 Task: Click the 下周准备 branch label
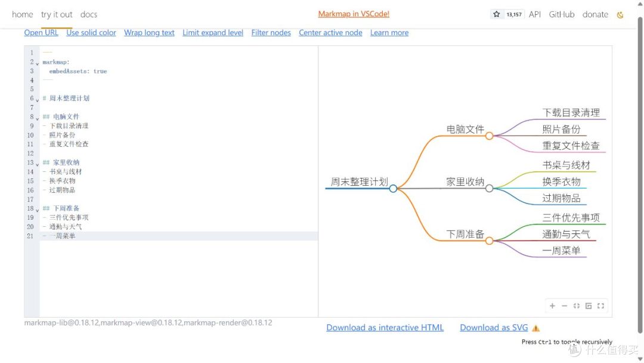[x=465, y=234]
